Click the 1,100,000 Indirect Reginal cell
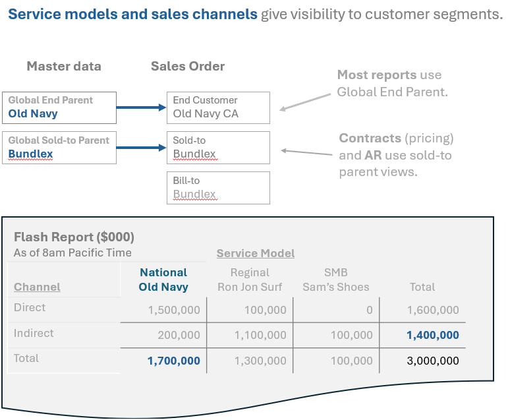 click(x=260, y=335)
